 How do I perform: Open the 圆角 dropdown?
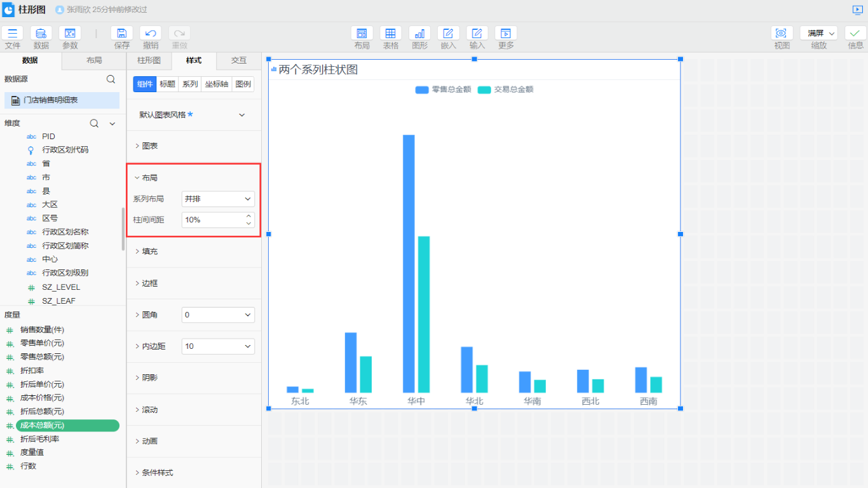[218, 315]
